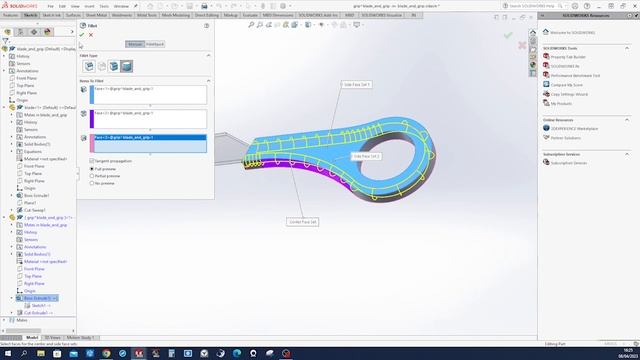Open the My Products link
The height and width of the screenshot is (360, 640).
561,104
